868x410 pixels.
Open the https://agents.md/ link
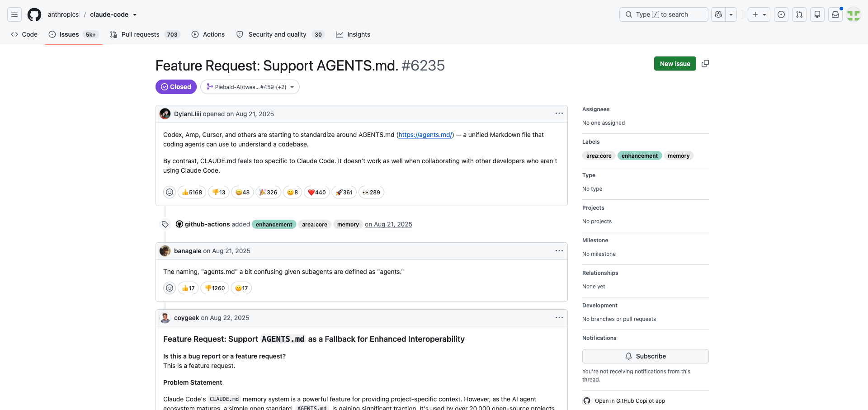click(x=425, y=135)
